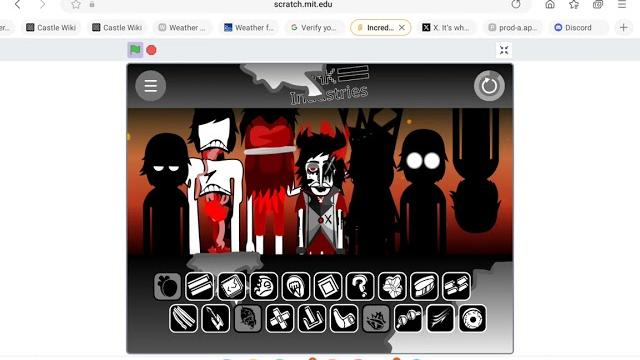Exit fullscreen mode of the Scratch player
640x360 pixels.
pyautogui.click(x=504, y=50)
